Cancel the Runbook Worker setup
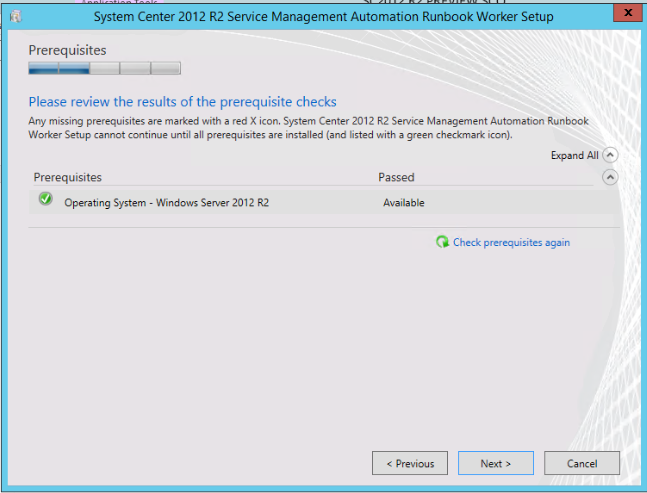This screenshot has width=647, height=493. coord(582,463)
